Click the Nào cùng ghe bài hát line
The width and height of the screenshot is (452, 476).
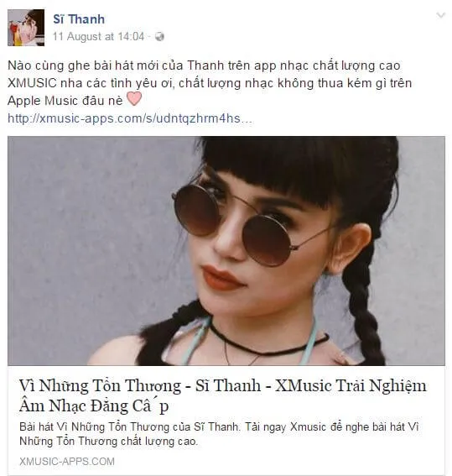click(x=204, y=65)
